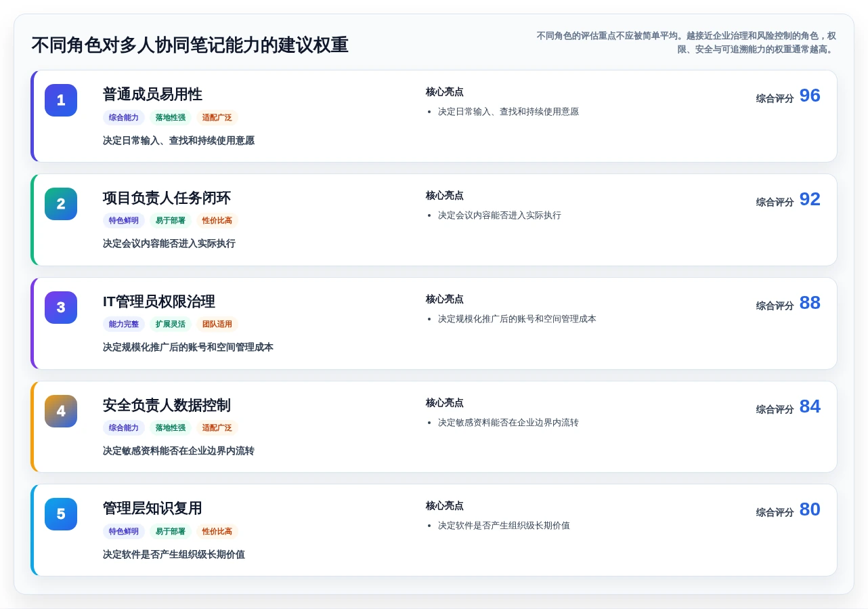Click 综合评分 label beside score 96
Viewport: 868px width, 609px height.
tap(775, 99)
